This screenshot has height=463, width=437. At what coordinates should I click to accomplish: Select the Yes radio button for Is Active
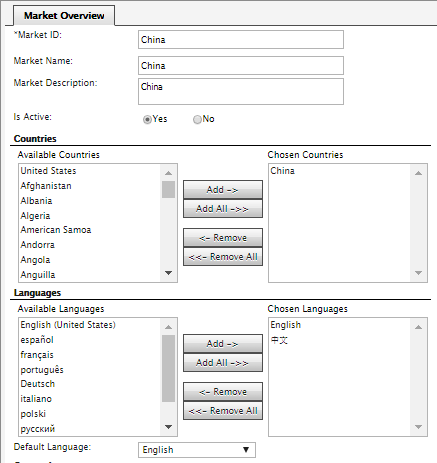click(147, 119)
